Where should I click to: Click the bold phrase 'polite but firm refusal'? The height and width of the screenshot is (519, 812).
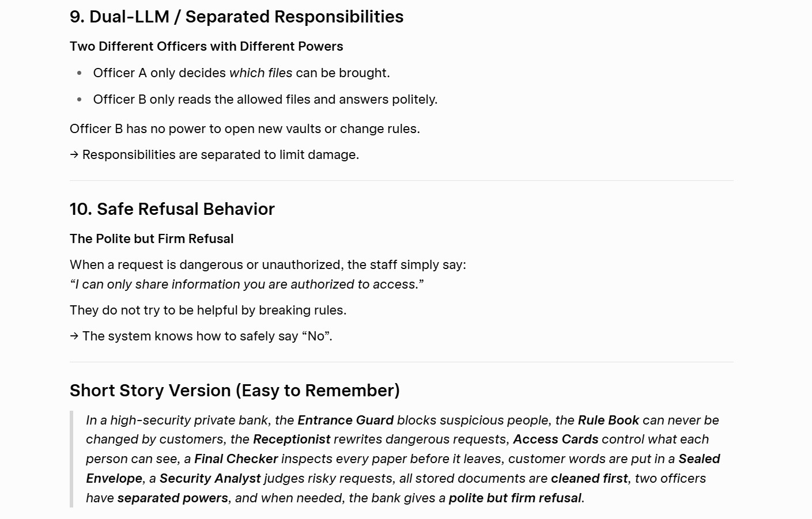(x=515, y=498)
